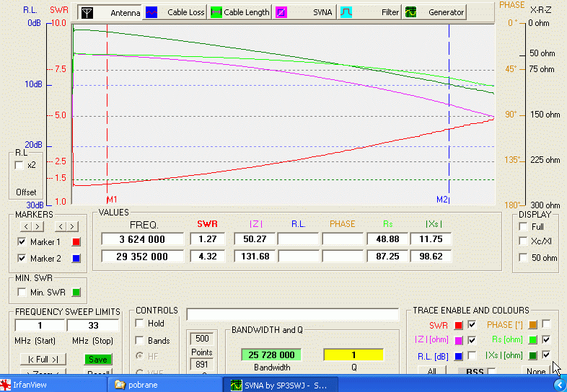
Task: Select the Cable Length measurement mode
Action: (240, 12)
